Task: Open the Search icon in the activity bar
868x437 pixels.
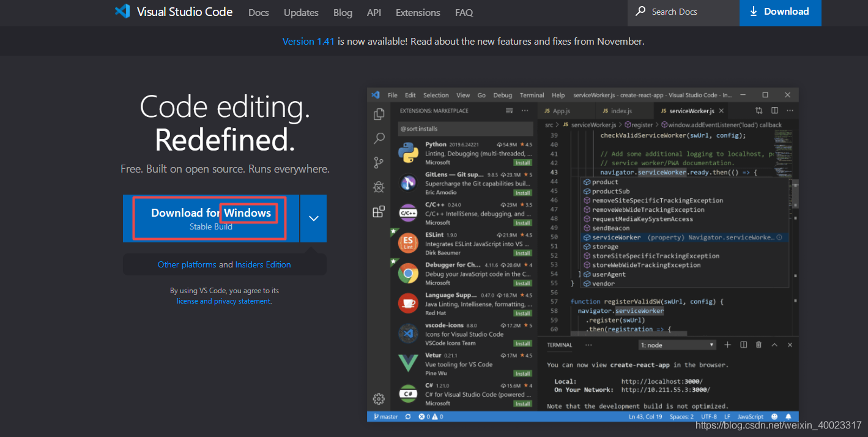Action: point(379,138)
